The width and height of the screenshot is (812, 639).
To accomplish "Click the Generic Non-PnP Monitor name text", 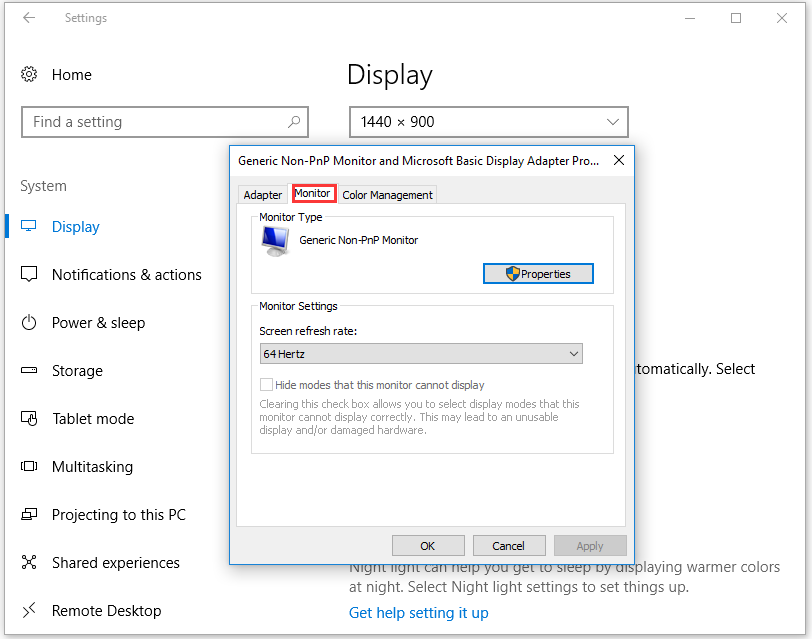I will [x=358, y=240].
